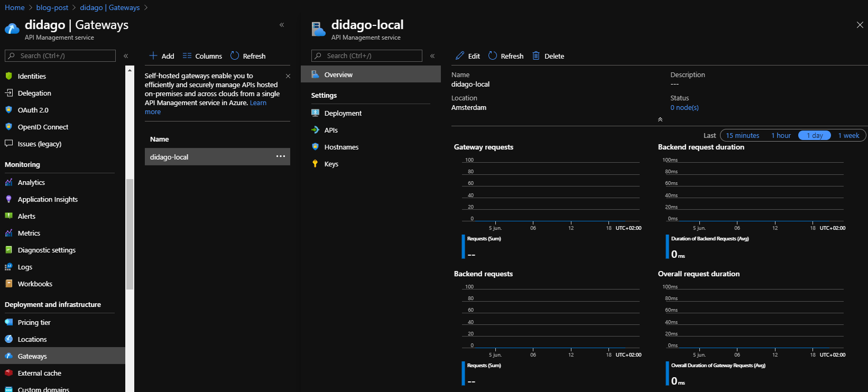
Task: Open Application Insights in the sidebar
Action: [x=48, y=200]
